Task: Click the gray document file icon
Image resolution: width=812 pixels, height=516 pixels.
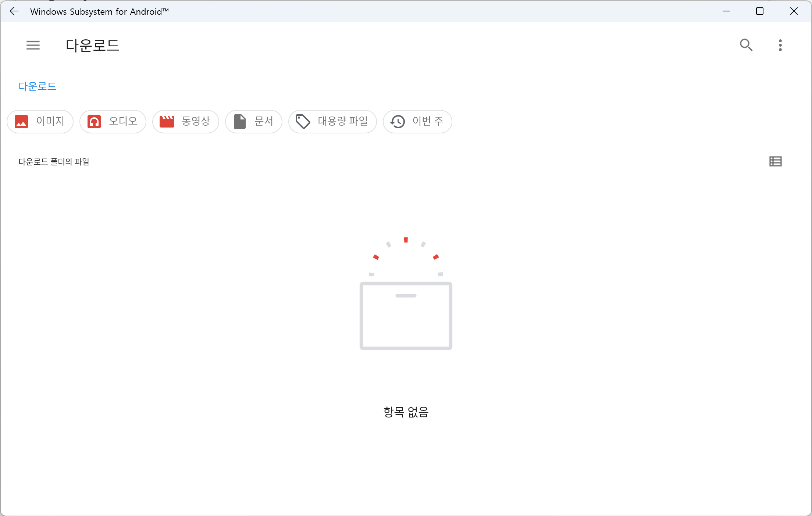Action: [240, 122]
